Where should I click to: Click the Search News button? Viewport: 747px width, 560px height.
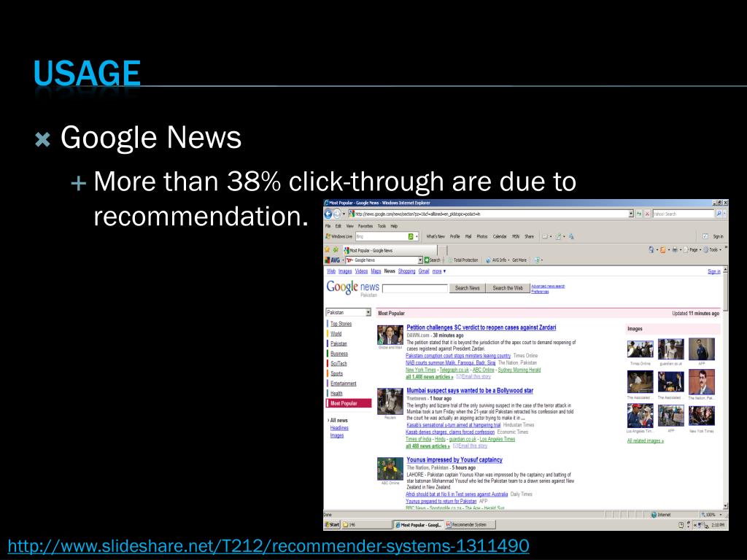468,288
